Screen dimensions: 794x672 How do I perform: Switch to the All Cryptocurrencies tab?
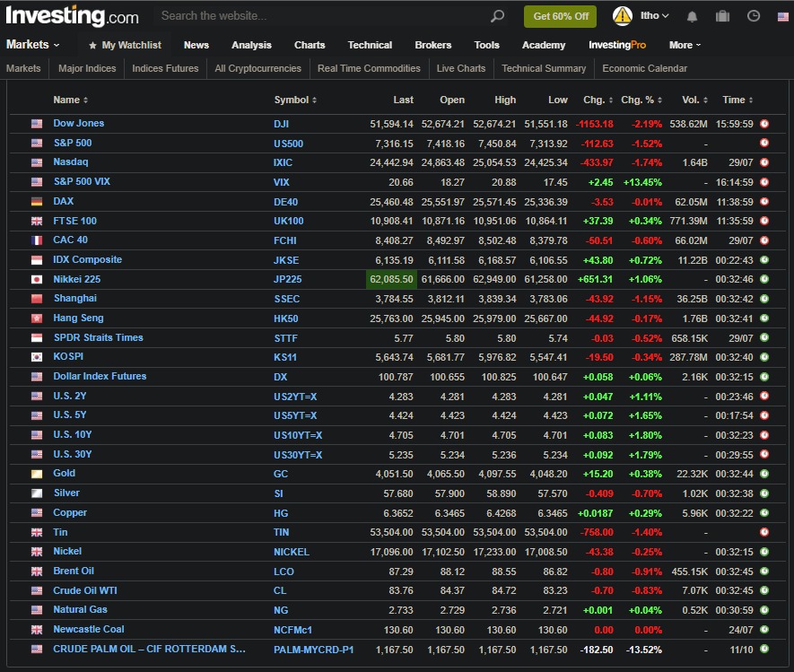258,68
